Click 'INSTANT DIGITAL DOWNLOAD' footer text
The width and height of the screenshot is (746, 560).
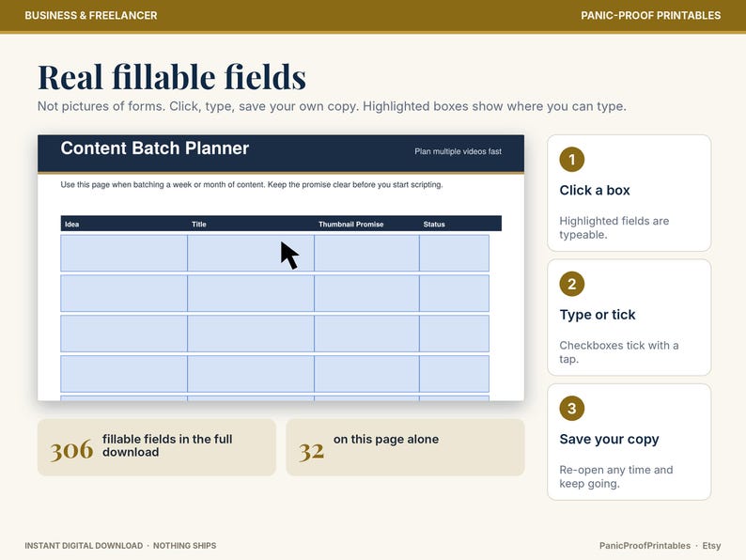(x=84, y=546)
